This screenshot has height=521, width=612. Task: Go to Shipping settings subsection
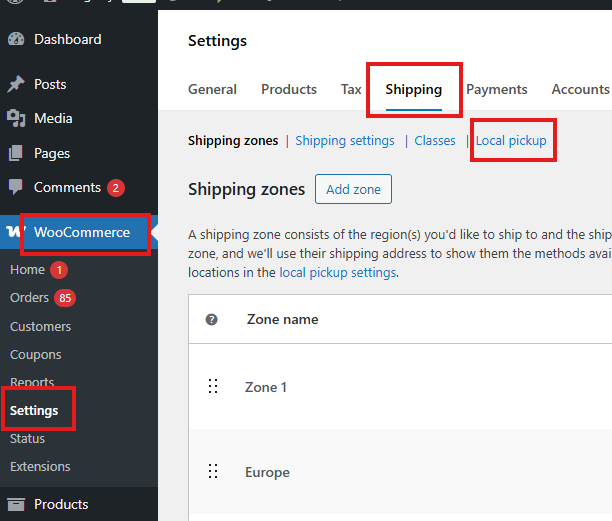[x=345, y=141]
